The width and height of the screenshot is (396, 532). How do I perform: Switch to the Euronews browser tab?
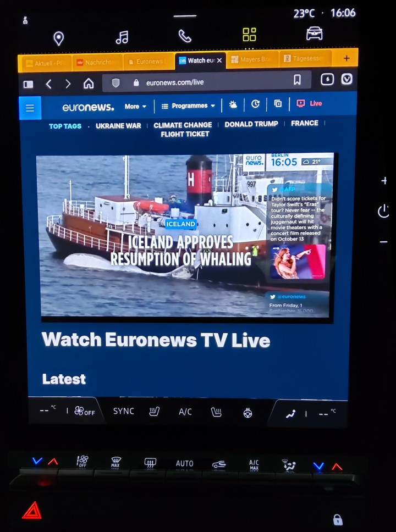click(148, 62)
